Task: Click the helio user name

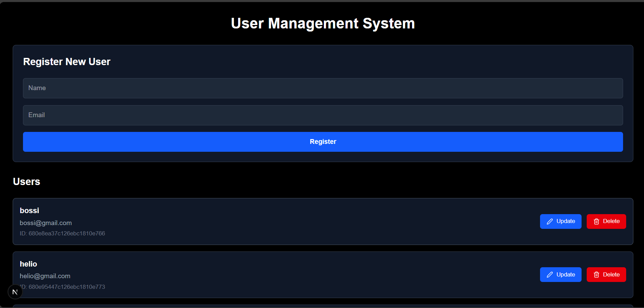Action: click(28, 264)
